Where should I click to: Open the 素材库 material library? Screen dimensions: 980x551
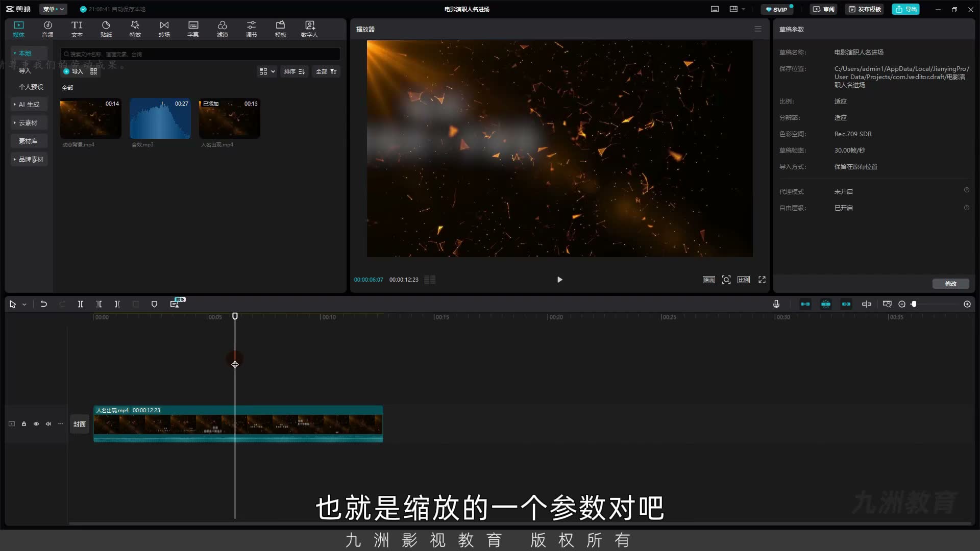click(x=29, y=141)
